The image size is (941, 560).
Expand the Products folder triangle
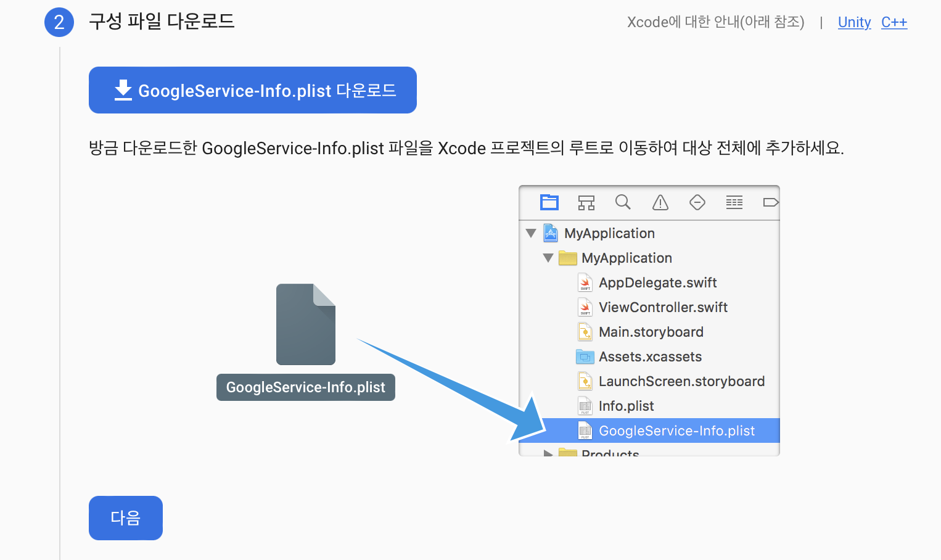point(548,453)
